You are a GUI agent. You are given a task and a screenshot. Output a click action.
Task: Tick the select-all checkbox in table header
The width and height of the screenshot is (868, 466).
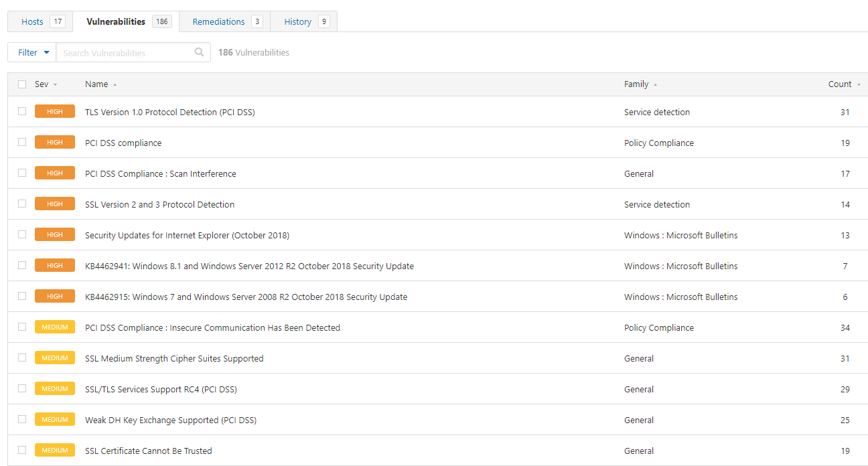(x=22, y=84)
